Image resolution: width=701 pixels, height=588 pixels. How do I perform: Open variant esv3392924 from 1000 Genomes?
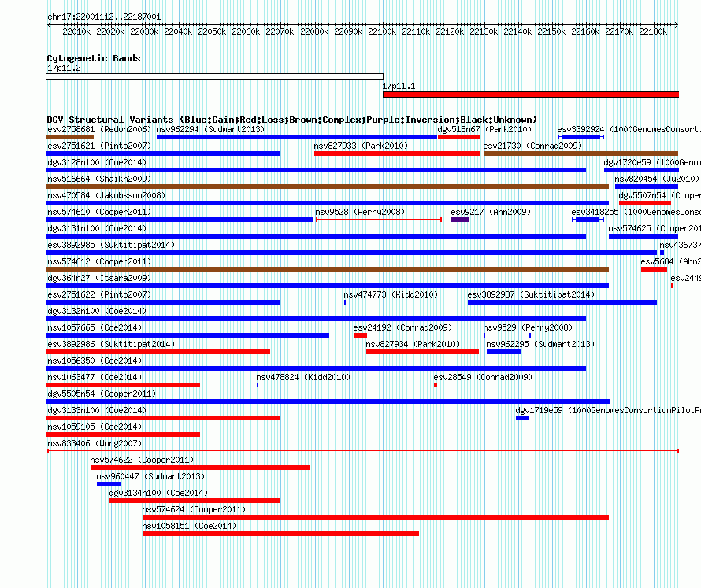tap(629, 130)
